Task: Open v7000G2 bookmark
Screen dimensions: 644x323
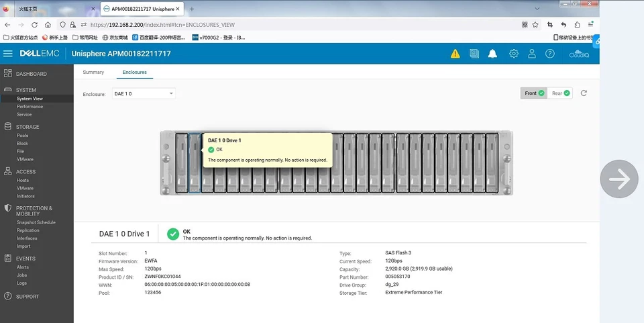Action: (x=219, y=38)
